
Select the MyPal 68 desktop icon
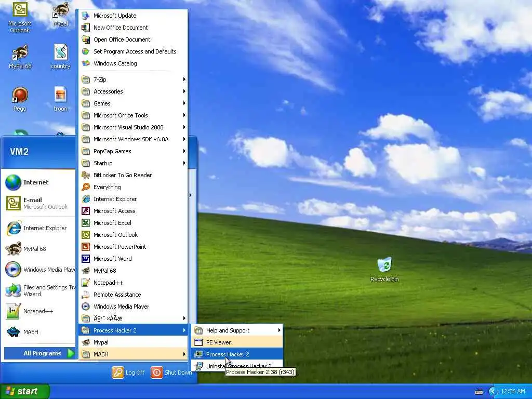20,57
